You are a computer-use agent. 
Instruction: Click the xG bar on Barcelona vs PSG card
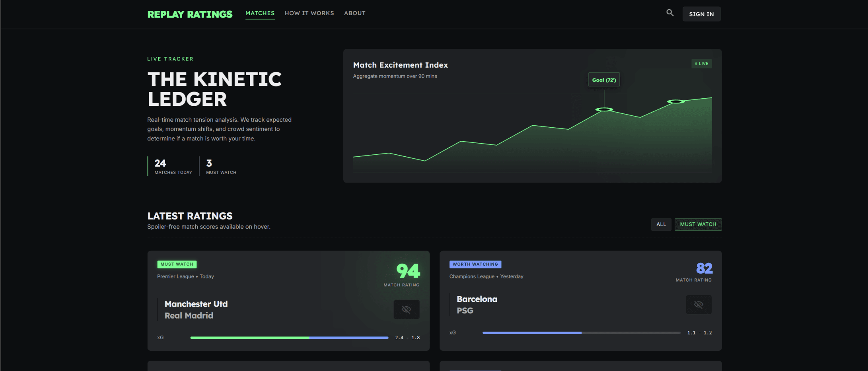click(581, 333)
